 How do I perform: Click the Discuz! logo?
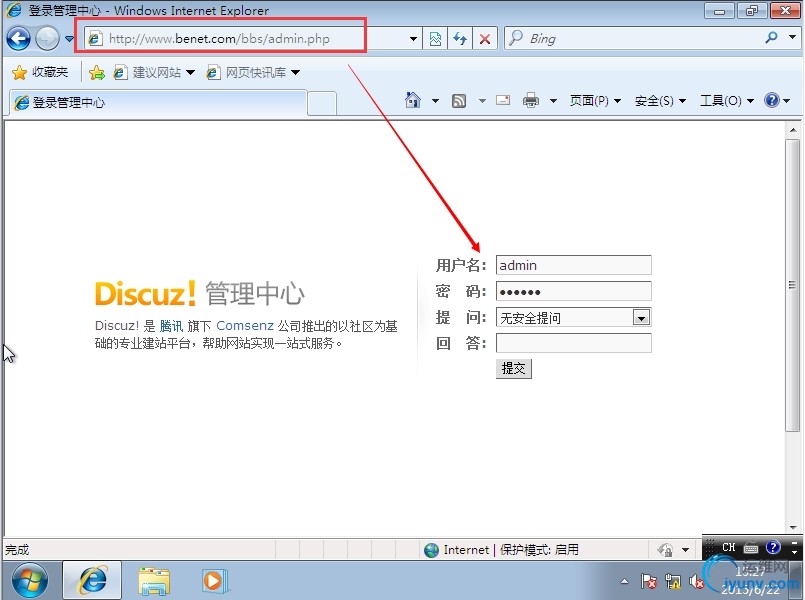(145, 294)
